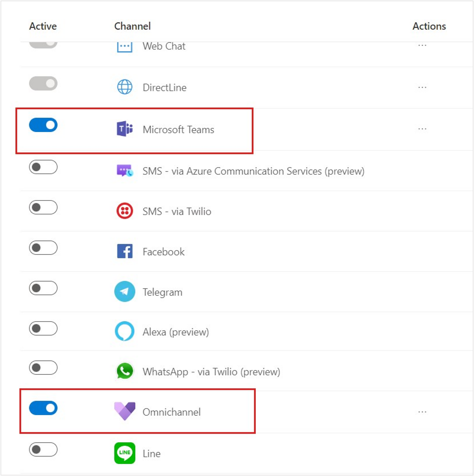Select the DirectLine channel name
This screenshot has width=474, height=476.
(x=165, y=88)
